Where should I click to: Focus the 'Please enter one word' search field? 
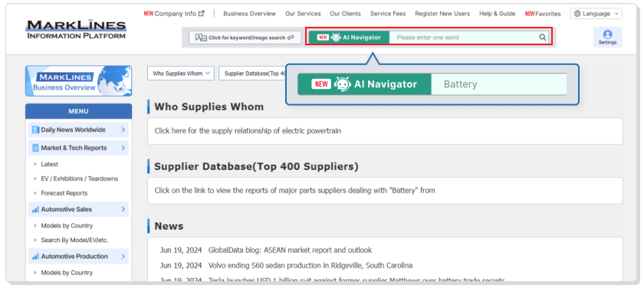[x=464, y=38]
